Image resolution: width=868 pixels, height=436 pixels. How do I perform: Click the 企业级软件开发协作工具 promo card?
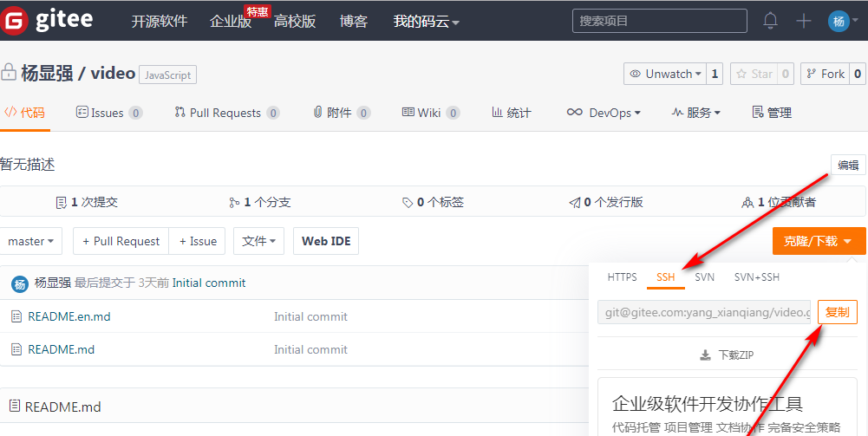click(x=728, y=407)
